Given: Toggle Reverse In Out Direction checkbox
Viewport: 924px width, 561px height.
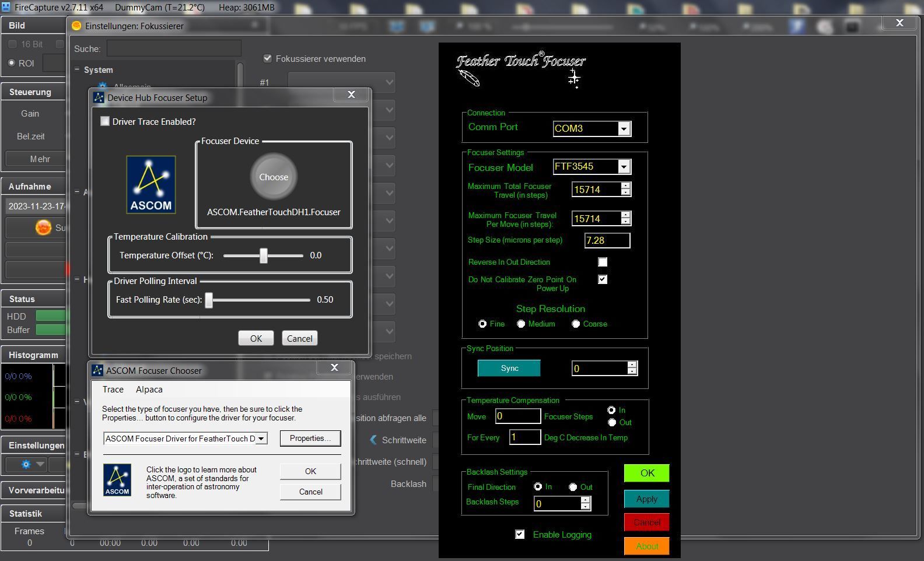Looking at the screenshot, I should (603, 262).
